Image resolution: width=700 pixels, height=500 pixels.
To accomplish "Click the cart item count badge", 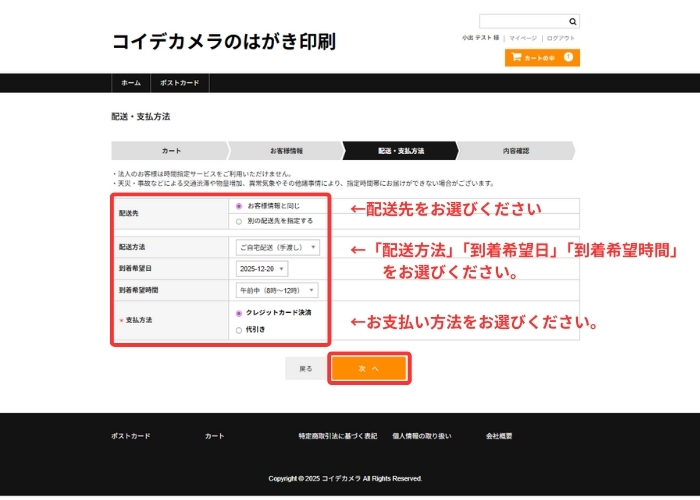I will (x=568, y=58).
